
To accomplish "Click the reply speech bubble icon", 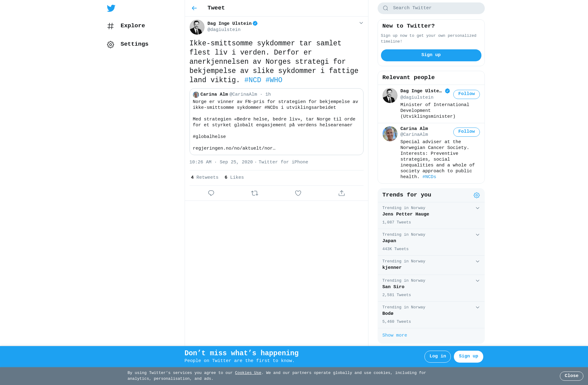I will (211, 193).
